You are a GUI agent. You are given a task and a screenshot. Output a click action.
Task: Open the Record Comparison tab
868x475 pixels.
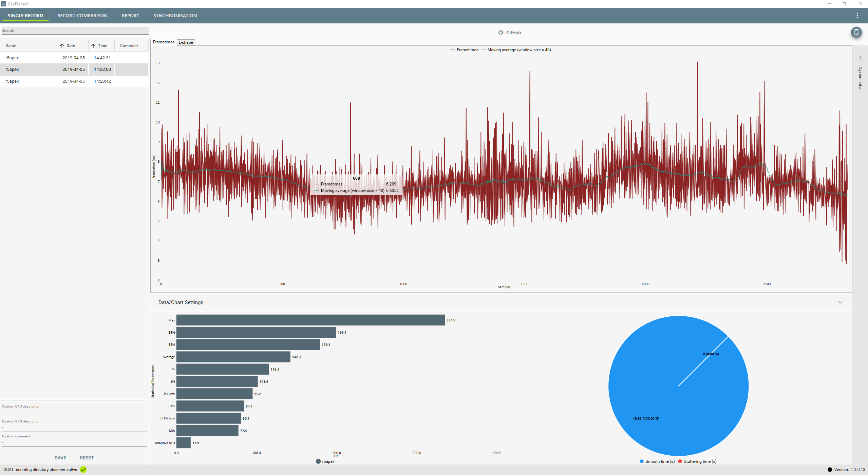click(82, 16)
